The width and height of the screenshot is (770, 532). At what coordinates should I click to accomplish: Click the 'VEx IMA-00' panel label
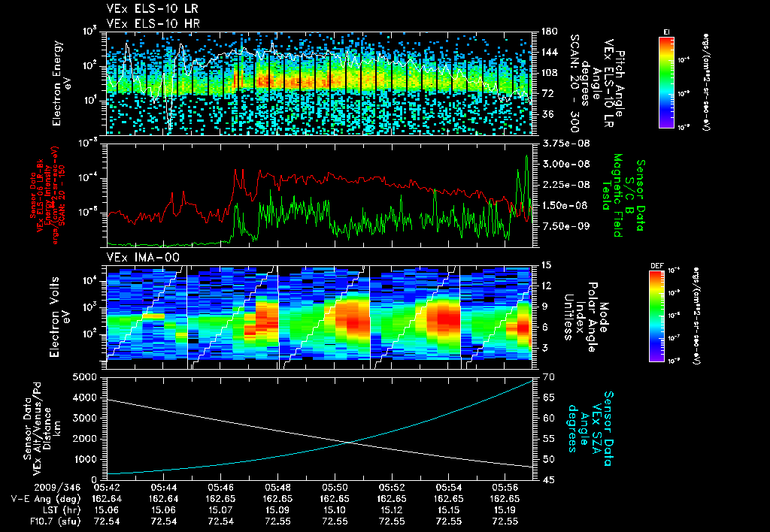point(143,257)
